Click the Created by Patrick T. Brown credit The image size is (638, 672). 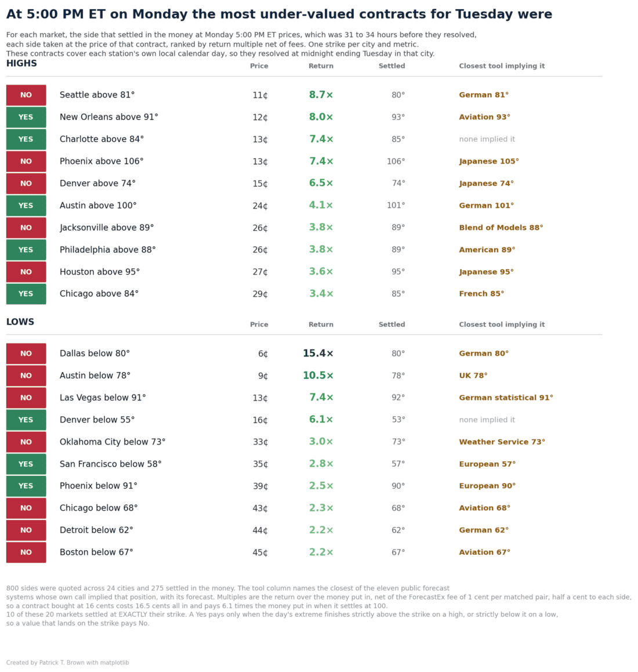[68, 663]
